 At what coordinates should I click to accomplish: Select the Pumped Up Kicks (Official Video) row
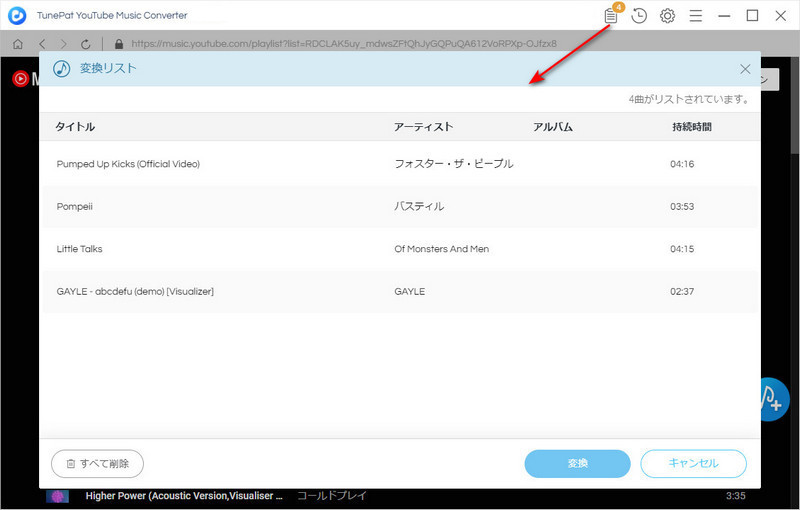(x=399, y=164)
